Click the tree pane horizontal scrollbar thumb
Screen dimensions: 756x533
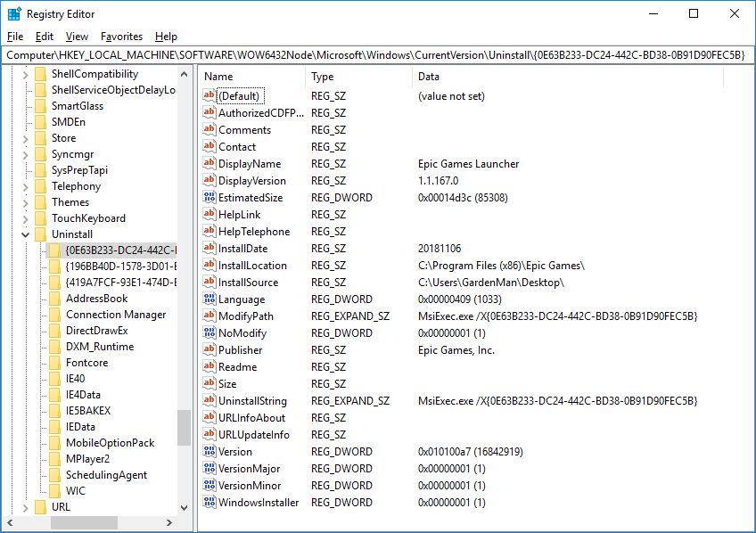click(84, 522)
